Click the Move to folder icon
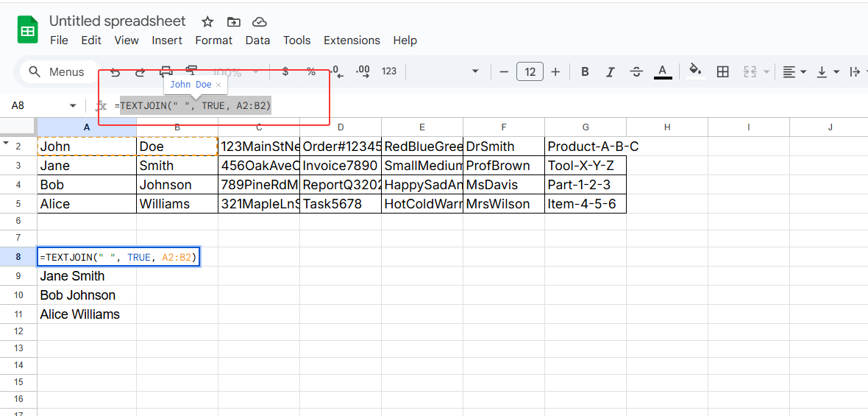The width and height of the screenshot is (868, 416). (x=233, y=21)
